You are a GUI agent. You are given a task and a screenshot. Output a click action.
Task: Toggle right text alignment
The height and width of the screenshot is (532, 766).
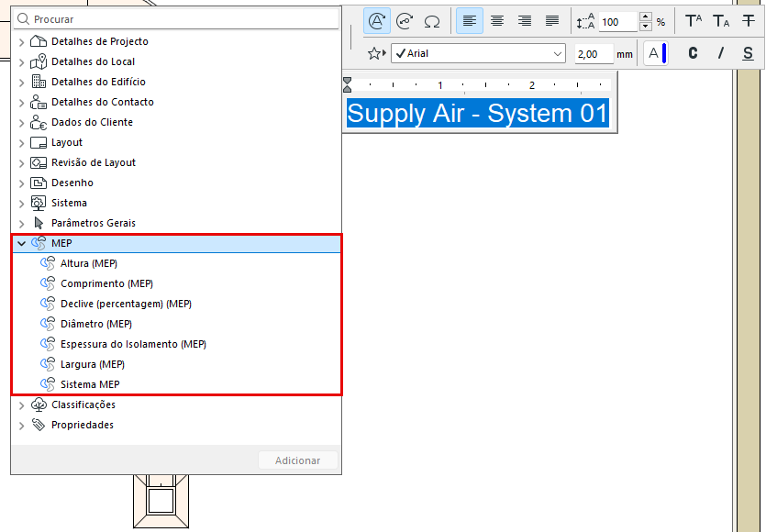pos(525,21)
